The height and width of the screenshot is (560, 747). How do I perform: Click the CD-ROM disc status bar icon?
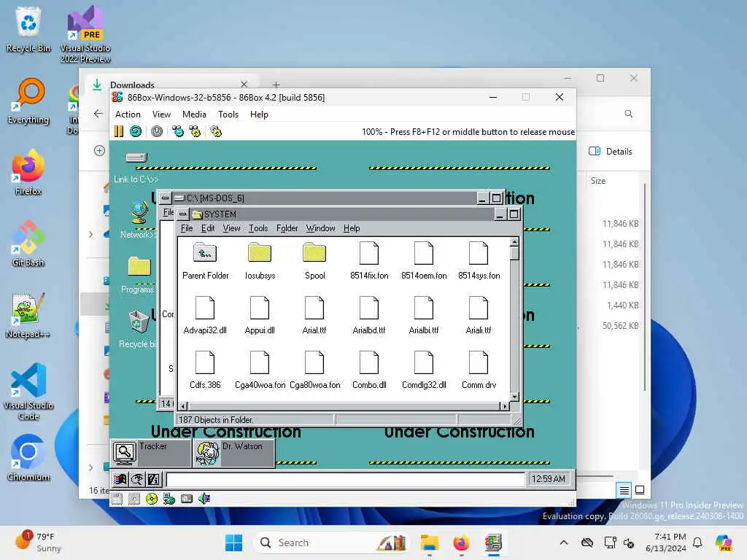click(x=152, y=499)
